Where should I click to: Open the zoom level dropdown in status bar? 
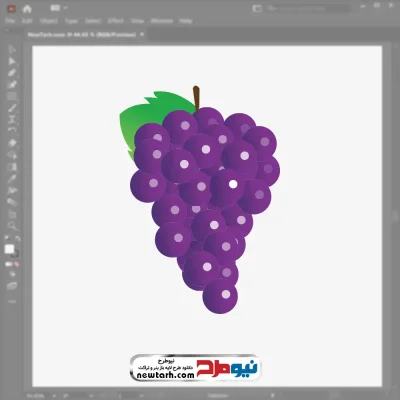click(54, 396)
